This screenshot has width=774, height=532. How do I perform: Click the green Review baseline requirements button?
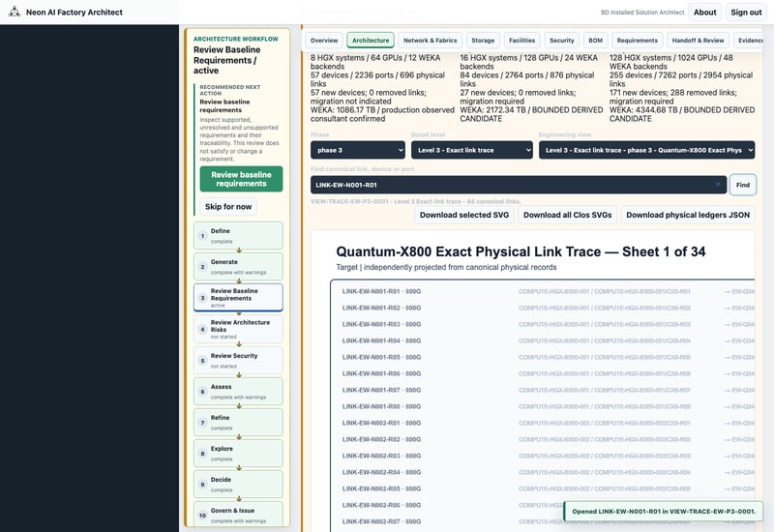click(241, 179)
